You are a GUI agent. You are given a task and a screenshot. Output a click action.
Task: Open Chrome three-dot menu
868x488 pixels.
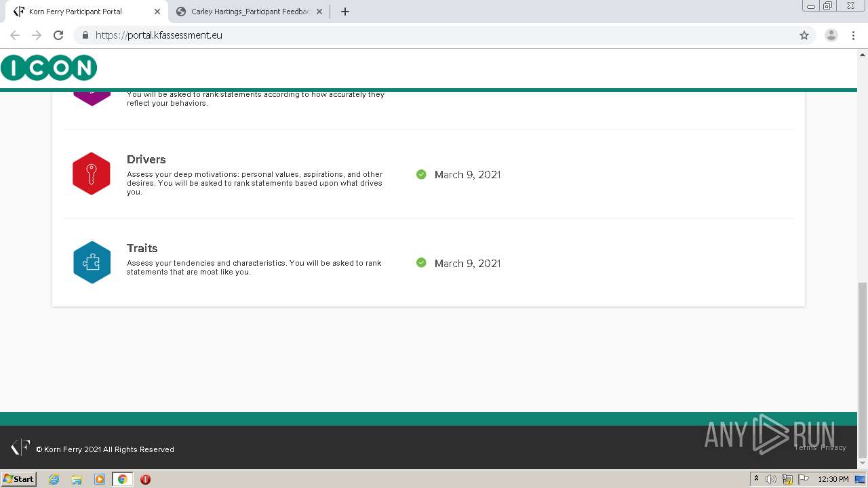(x=853, y=35)
